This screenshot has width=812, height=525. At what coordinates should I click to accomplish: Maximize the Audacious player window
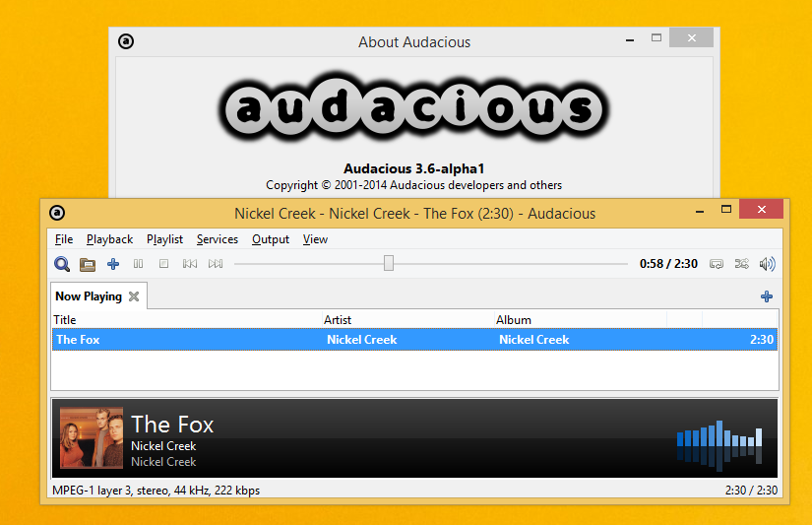click(x=726, y=210)
